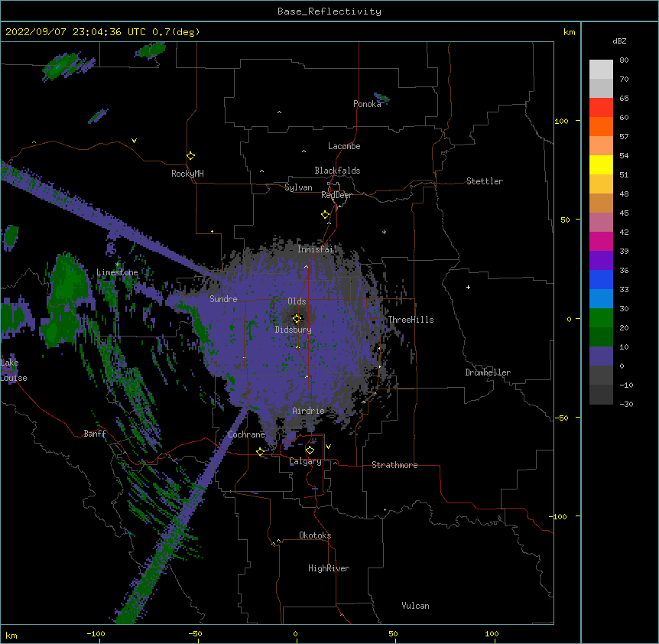Click the RedDeer city label
Image resolution: width=659 pixels, height=644 pixels.
coord(336,195)
